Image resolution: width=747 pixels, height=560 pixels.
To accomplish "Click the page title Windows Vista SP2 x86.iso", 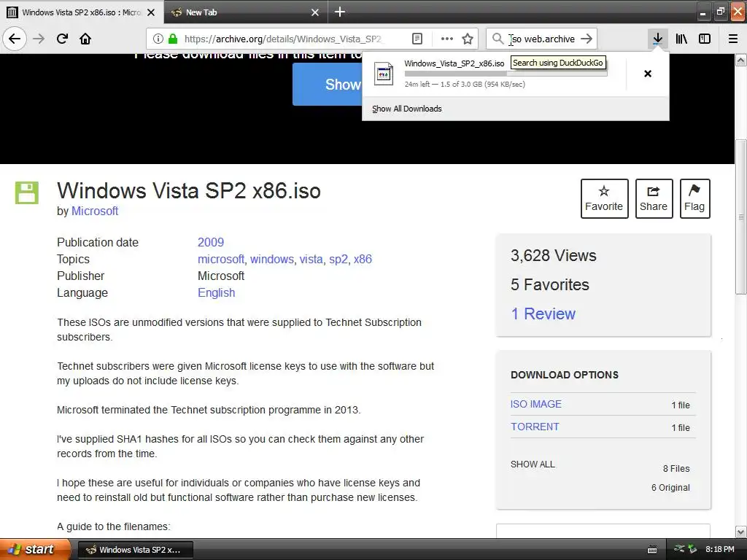I will [189, 190].
